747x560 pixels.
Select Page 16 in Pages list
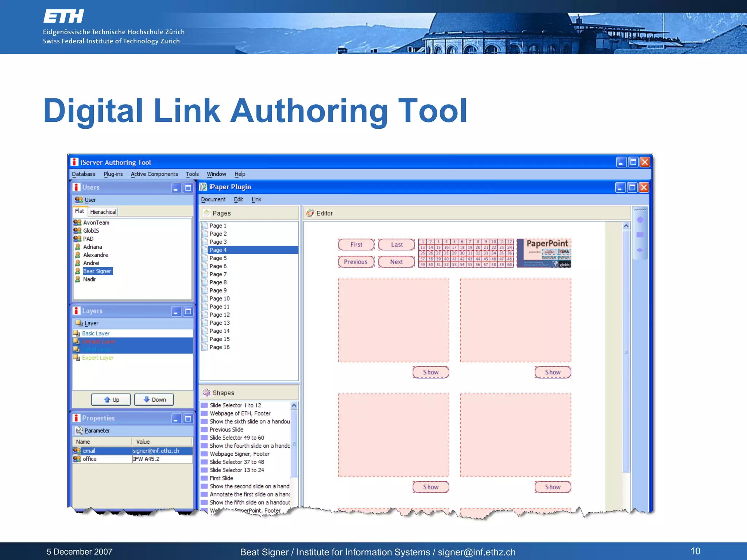[x=220, y=347]
